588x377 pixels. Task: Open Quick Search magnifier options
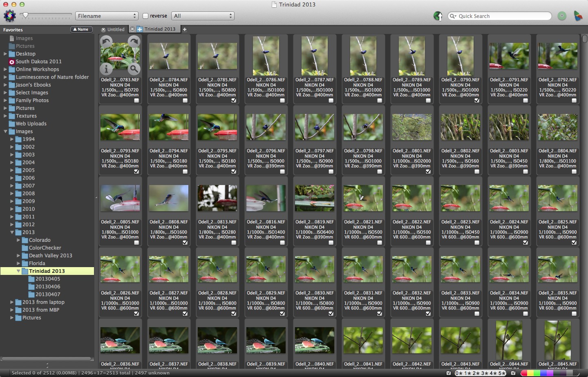453,16
